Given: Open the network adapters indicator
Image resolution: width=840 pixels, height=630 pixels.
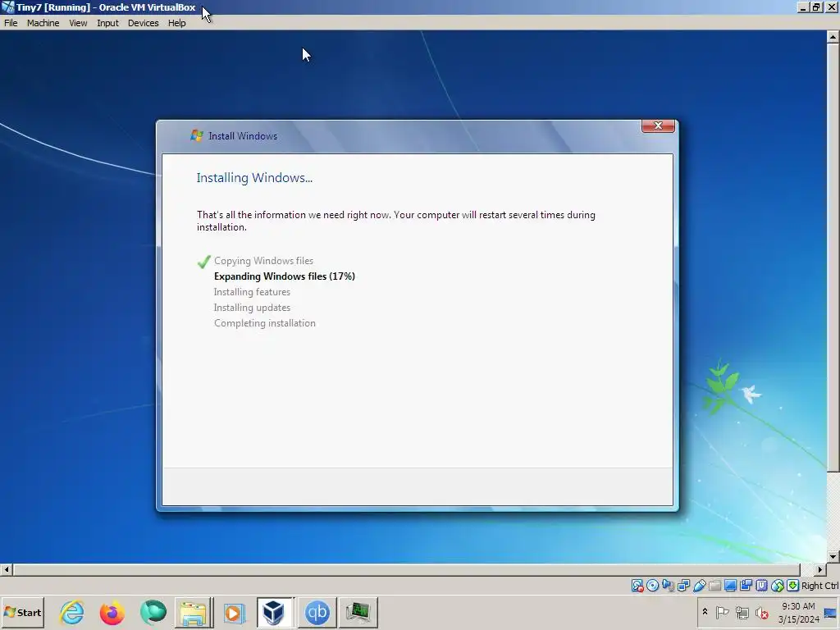Looking at the screenshot, I should pos(683,586).
